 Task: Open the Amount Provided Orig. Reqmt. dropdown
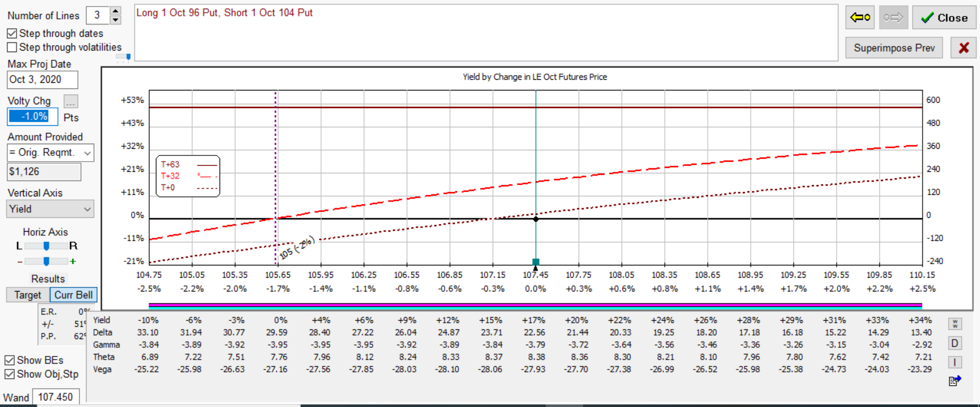coord(51,152)
